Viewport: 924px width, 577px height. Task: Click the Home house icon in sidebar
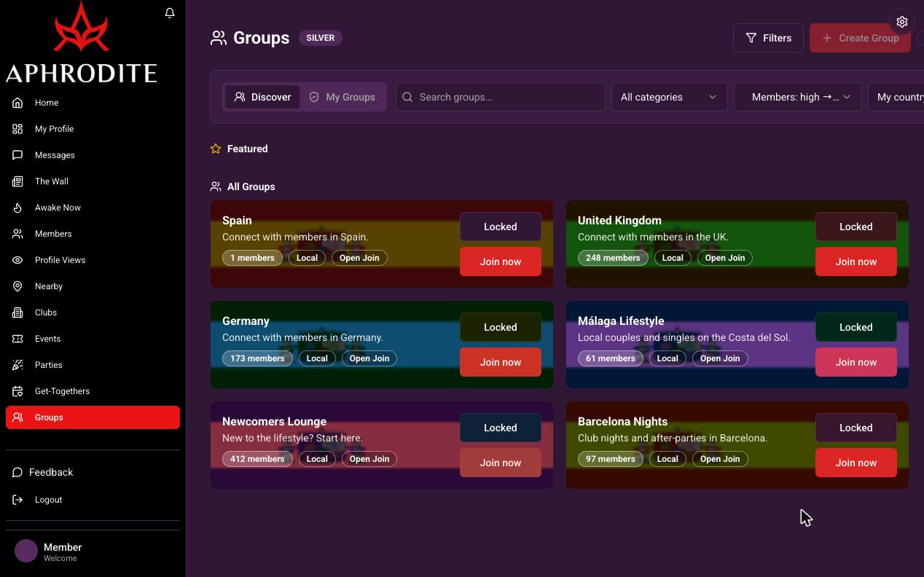pyautogui.click(x=17, y=103)
